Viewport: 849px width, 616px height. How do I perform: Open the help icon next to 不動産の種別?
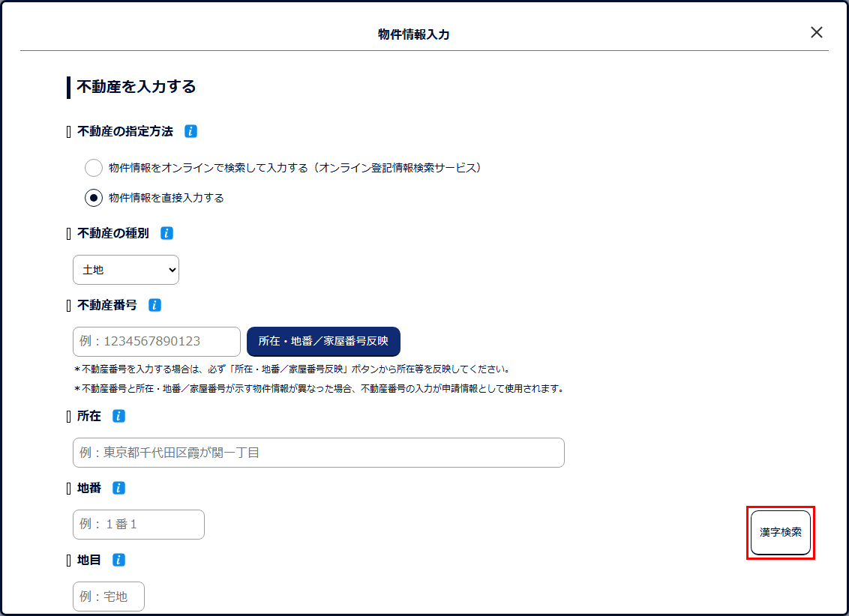(166, 233)
